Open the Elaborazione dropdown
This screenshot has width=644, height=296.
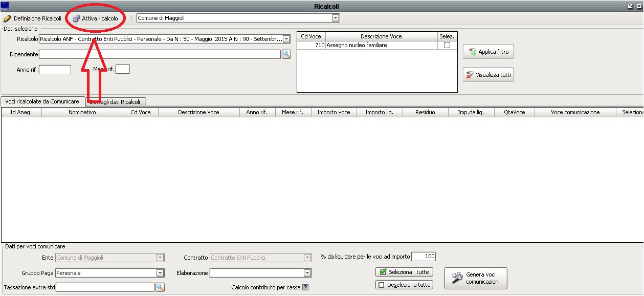pos(307,273)
